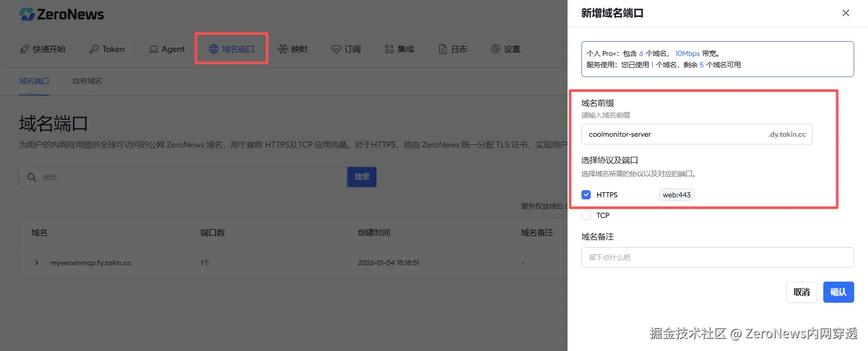Open the 订阅 menu item
Viewport: 868px width, 351px height.
pyautogui.click(x=346, y=49)
